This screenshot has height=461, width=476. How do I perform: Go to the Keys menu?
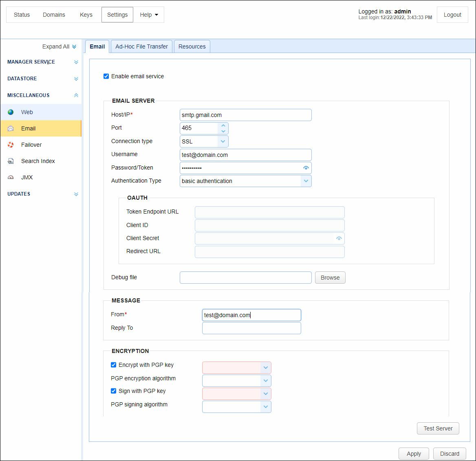(86, 15)
